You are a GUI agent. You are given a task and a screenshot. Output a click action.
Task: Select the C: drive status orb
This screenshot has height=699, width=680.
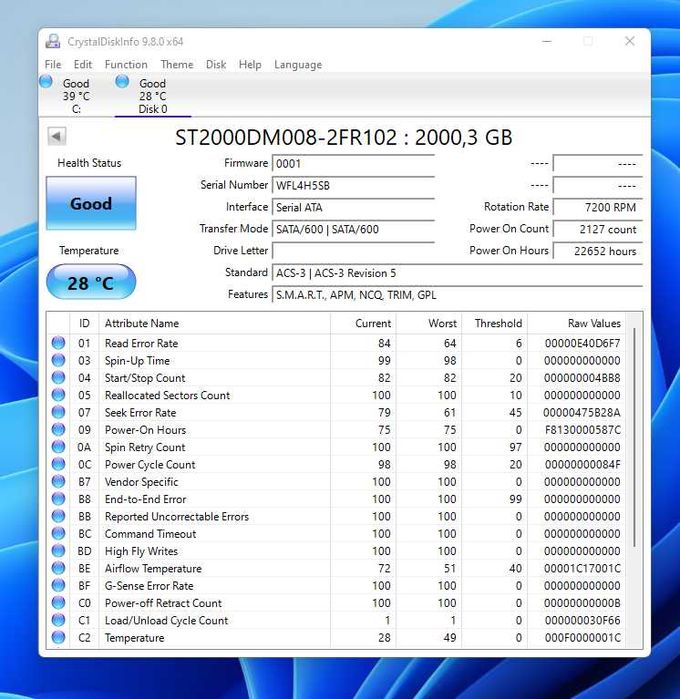pos(45,82)
